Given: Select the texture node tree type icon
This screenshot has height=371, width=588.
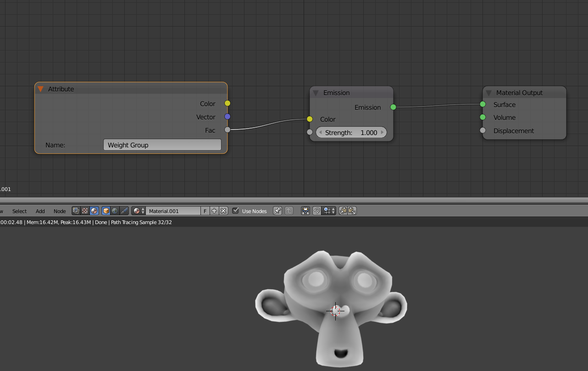Looking at the screenshot, I should (85, 211).
